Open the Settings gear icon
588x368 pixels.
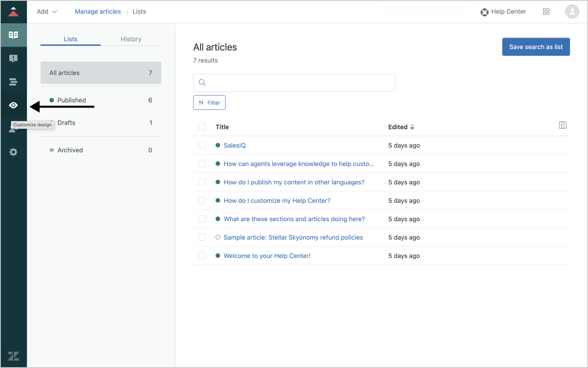point(13,152)
